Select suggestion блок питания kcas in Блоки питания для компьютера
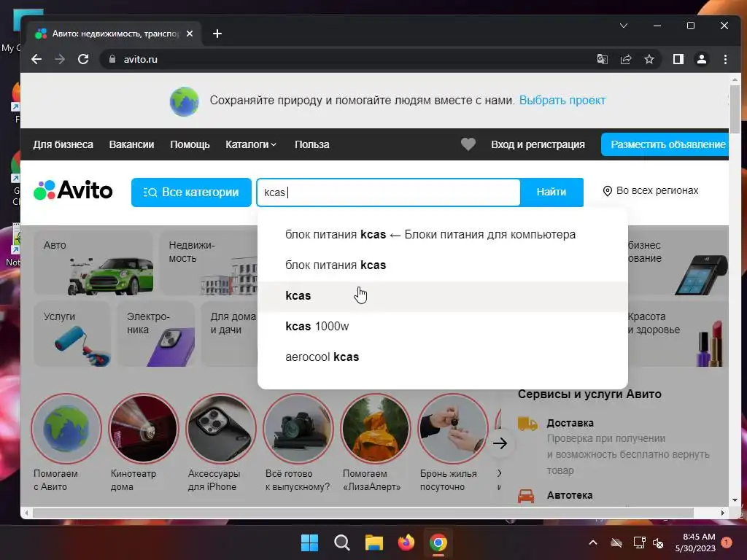The width and height of the screenshot is (747, 560). coord(443,235)
